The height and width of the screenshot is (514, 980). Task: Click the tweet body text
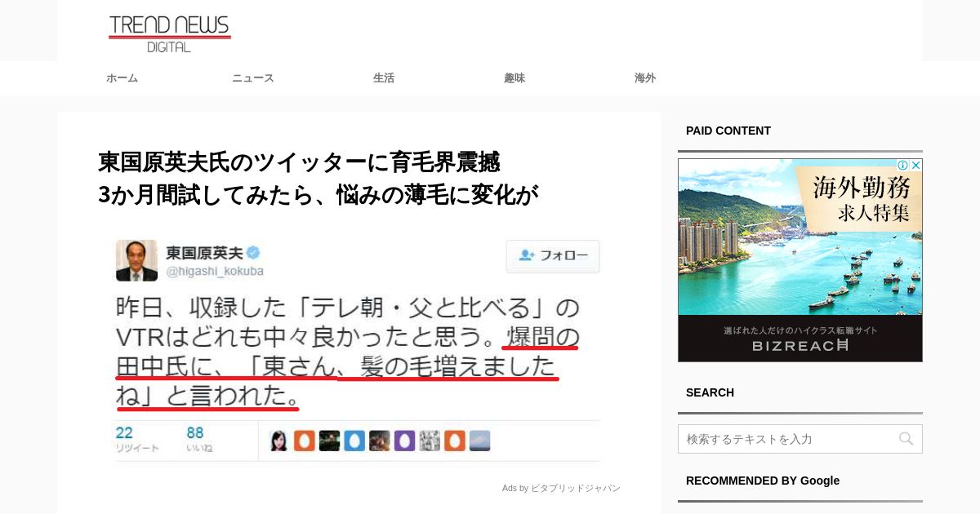pos(348,352)
